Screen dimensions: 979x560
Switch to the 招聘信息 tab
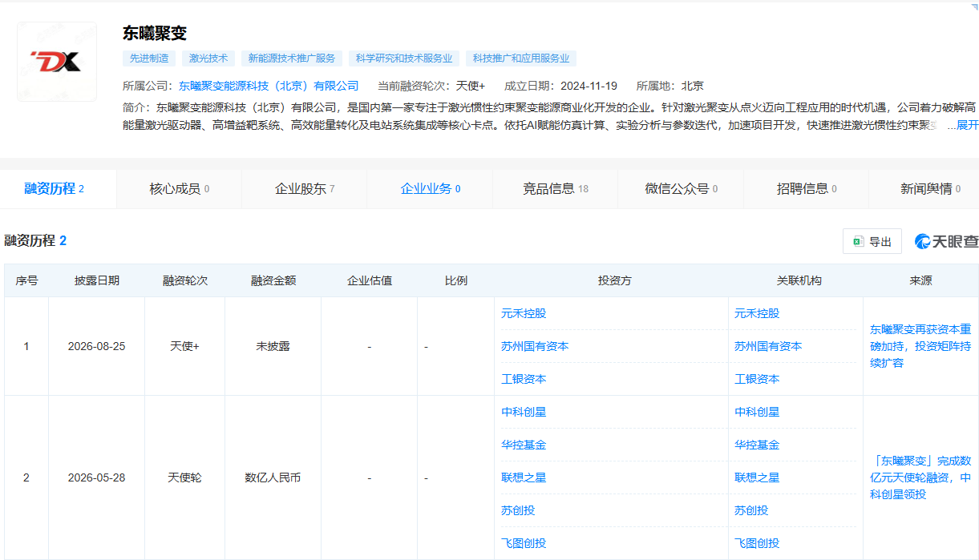click(806, 189)
